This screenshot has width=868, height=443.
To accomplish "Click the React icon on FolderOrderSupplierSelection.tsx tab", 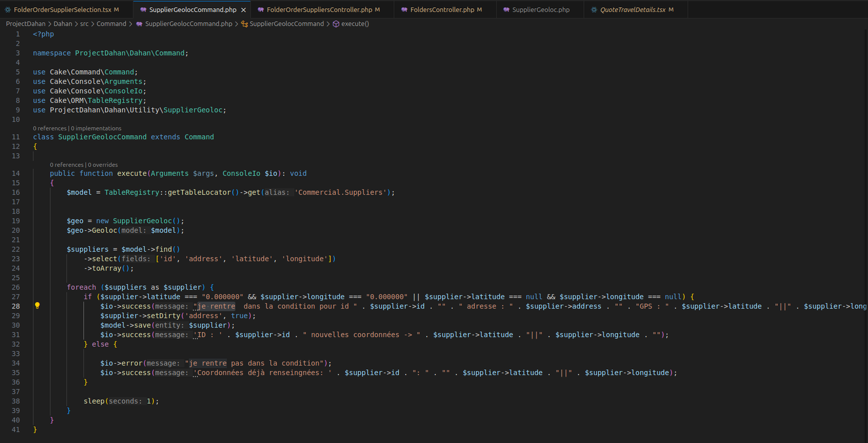I will tap(8, 10).
